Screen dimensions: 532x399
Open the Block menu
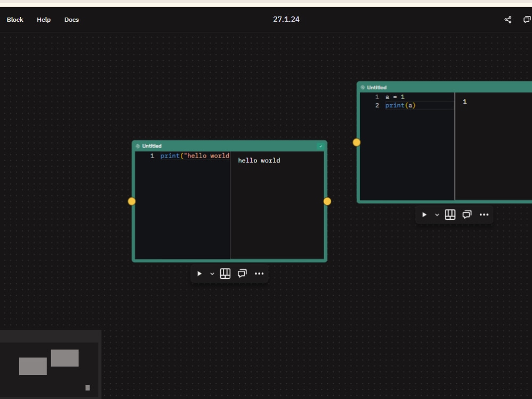pos(15,20)
